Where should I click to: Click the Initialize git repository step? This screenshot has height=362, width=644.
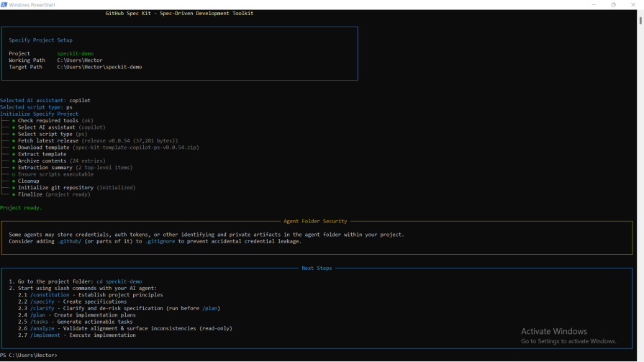56,188
